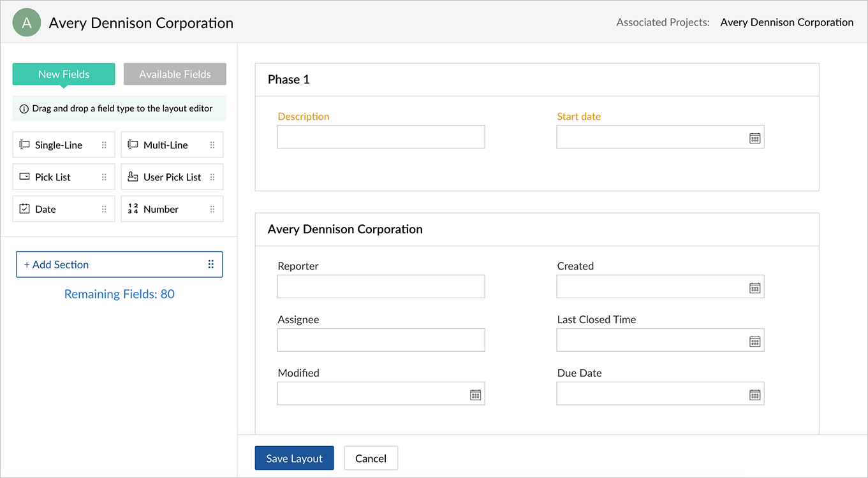Open calendar picker for Last Closed Time
The width and height of the screenshot is (868, 478).
coord(755,341)
